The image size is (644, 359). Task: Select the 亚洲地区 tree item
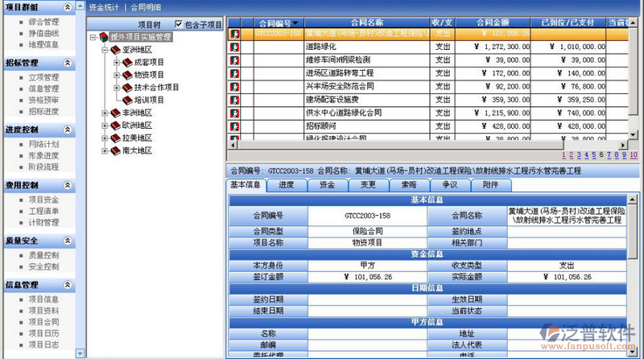137,50
